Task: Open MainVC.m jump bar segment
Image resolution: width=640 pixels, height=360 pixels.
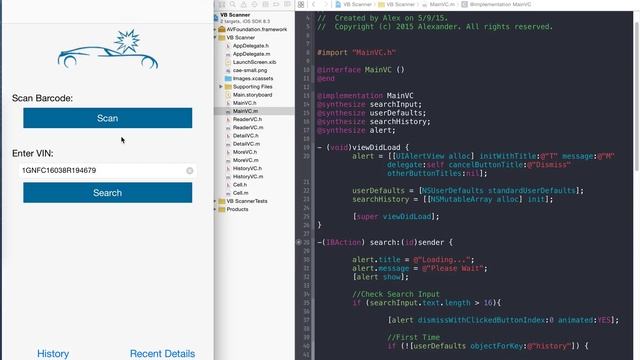Action: (x=439, y=4)
